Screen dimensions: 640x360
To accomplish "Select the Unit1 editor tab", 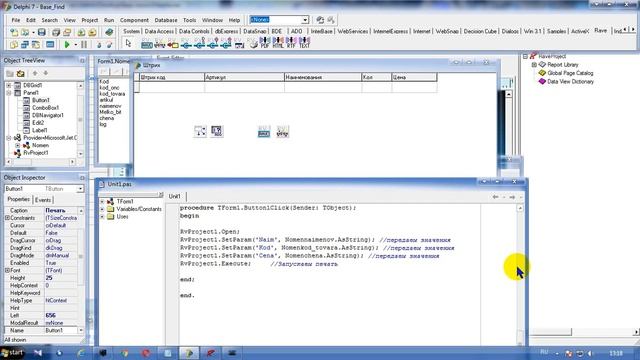I will click(175, 196).
